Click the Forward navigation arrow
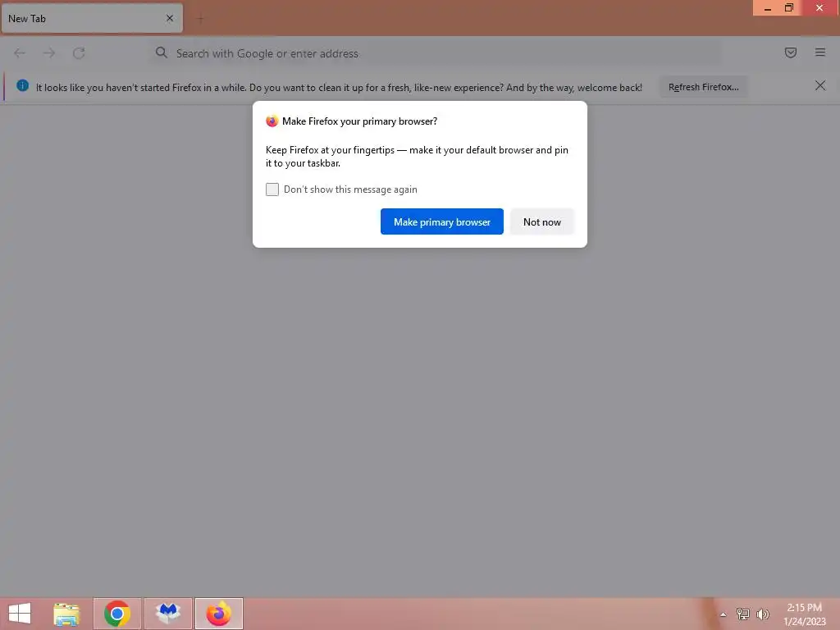This screenshot has width=840, height=630. tap(49, 53)
